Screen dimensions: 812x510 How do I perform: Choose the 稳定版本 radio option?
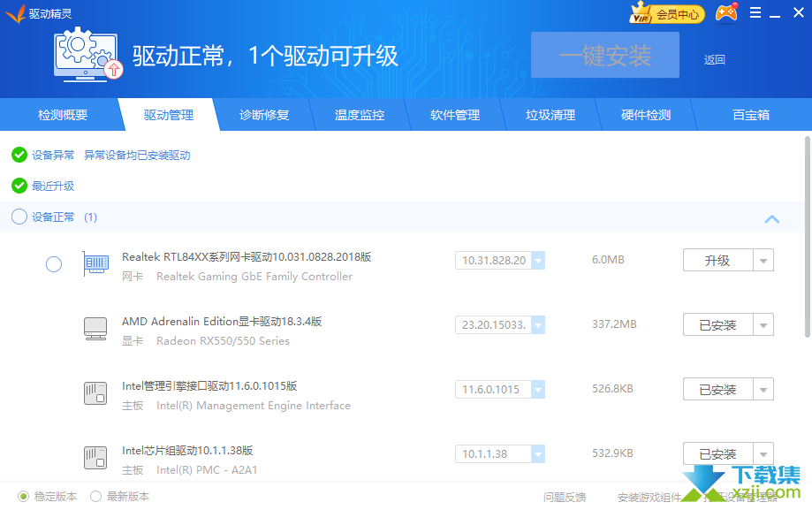click(23, 497)
